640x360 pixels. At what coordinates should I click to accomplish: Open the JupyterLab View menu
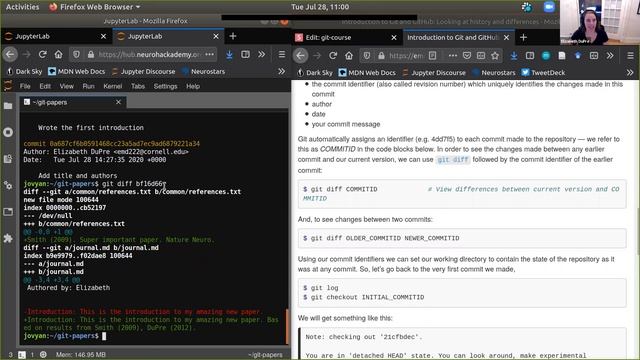pos(67,86)
